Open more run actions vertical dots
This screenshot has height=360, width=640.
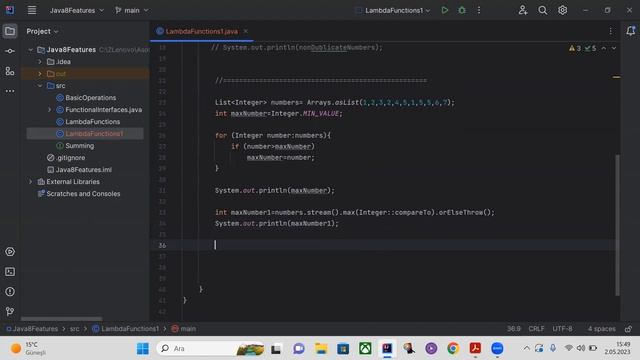pos(479,10)
